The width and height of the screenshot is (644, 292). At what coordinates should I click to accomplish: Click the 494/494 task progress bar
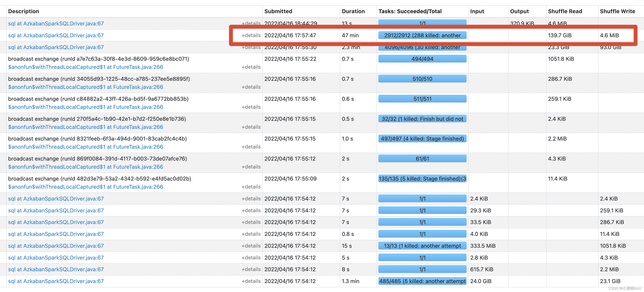422,59
